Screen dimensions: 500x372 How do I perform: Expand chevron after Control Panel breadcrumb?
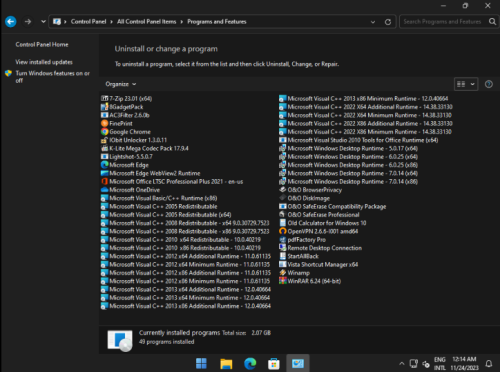click(x=112, y=22)
